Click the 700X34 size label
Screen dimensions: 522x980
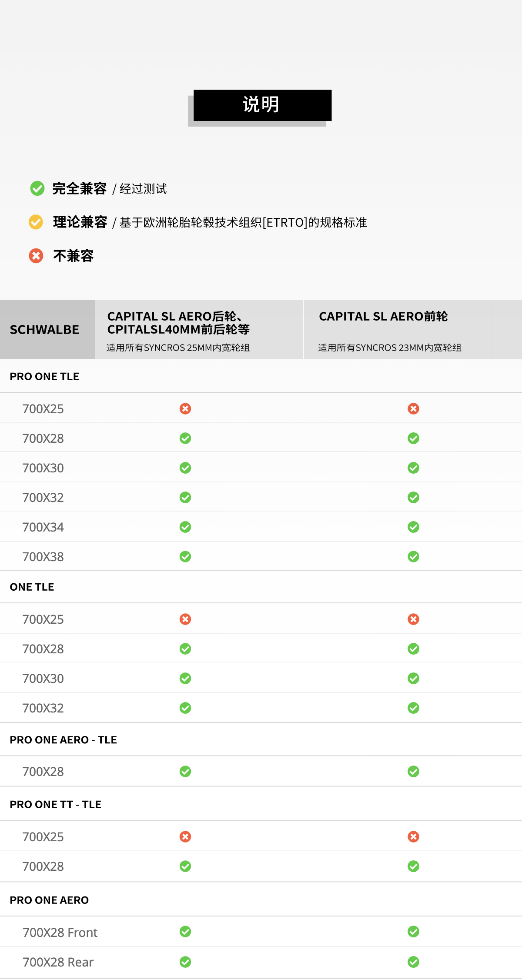pyautogui.click(x=43, y=527)
